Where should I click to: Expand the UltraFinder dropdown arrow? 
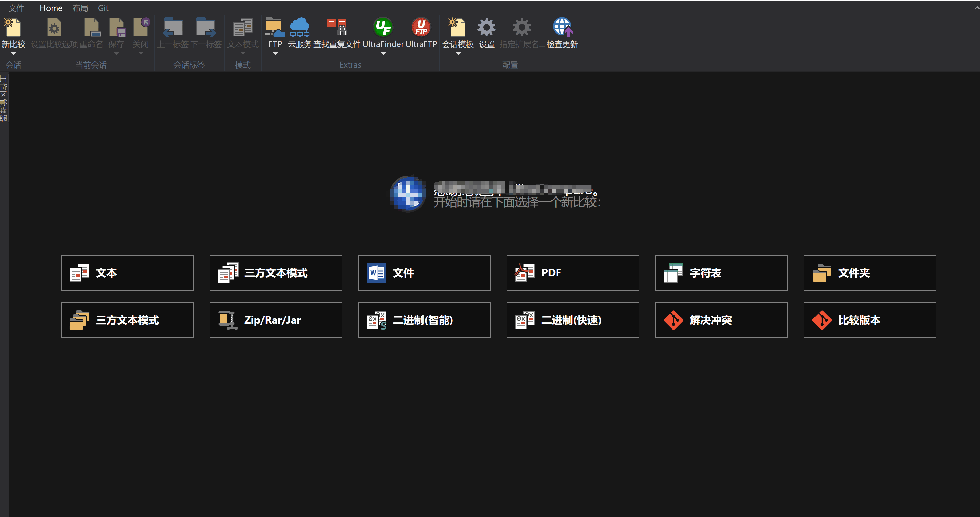(x=383, y=53)
